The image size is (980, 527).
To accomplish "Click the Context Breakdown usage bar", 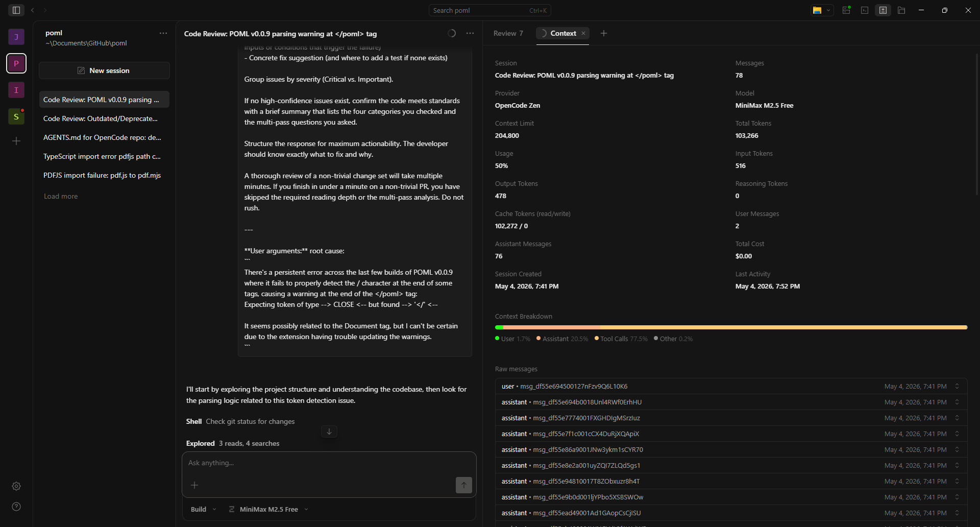I will point(731,327).
